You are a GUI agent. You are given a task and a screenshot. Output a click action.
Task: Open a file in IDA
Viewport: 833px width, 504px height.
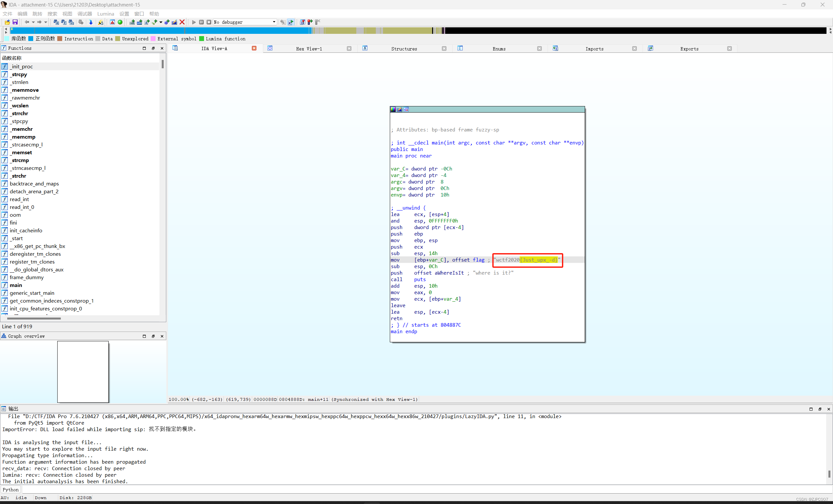tap(7, 22)
